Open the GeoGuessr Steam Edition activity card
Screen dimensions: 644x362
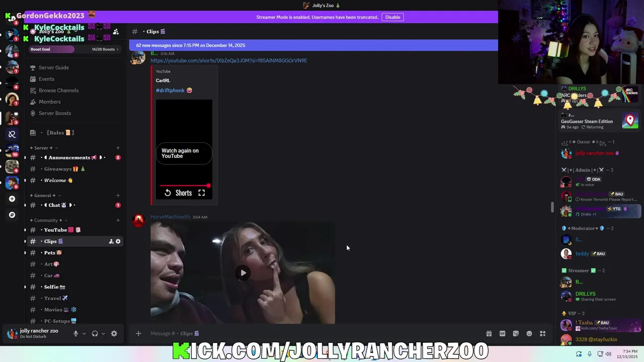600,121
